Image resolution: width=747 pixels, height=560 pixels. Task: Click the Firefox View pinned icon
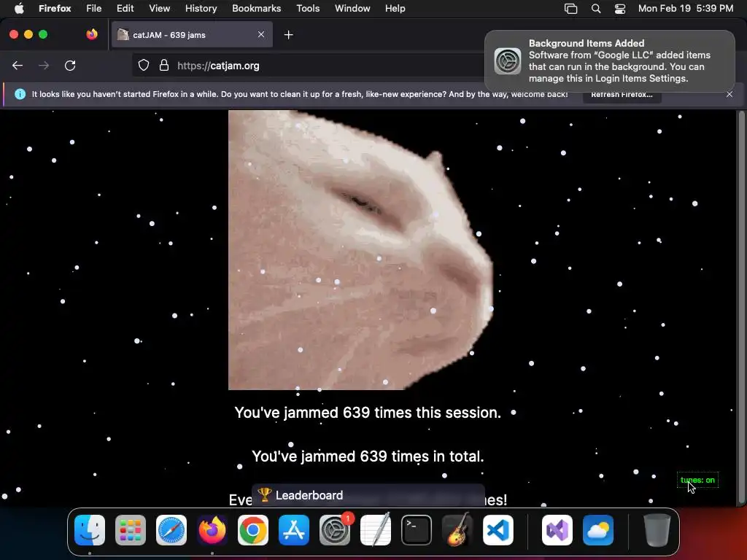(x=92, y=34)
